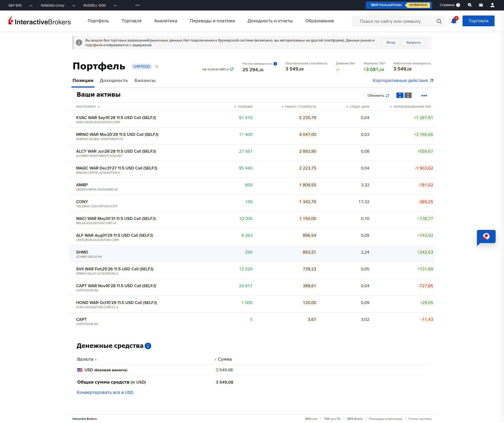Open the user account profile icon

tap(492, 5)
